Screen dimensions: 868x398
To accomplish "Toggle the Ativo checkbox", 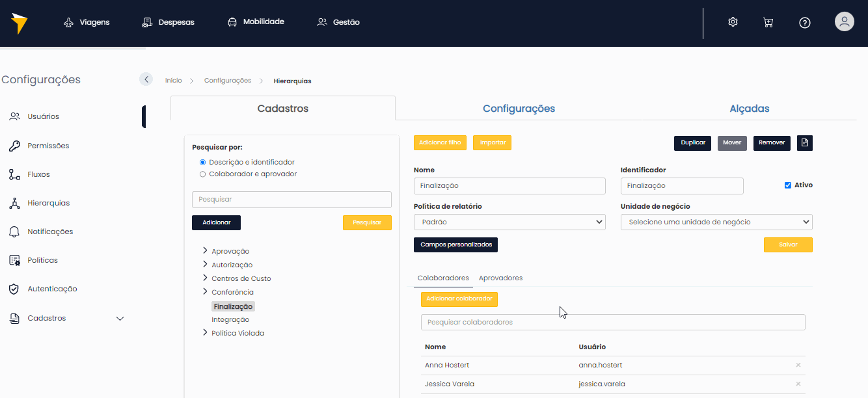I will [788, 185].
